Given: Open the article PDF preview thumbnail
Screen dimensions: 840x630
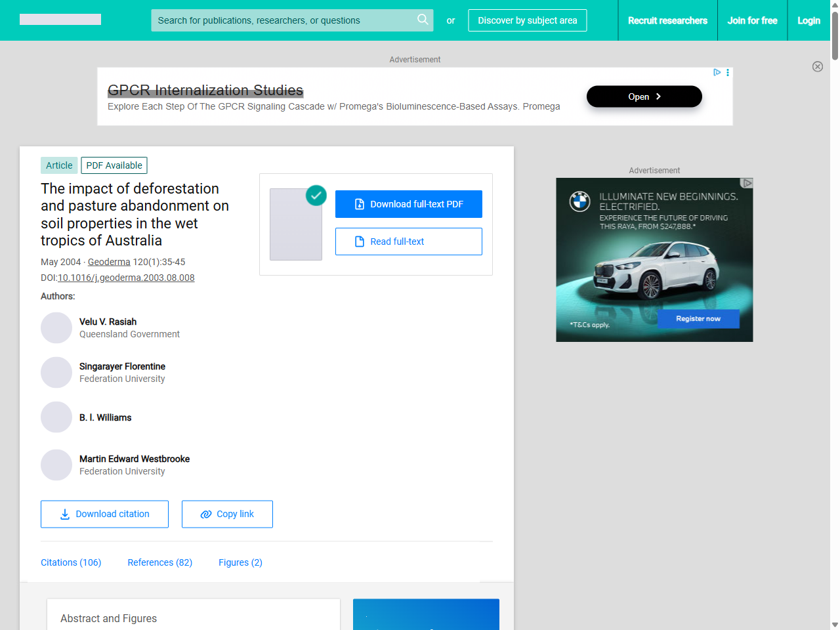Looking at the screenshot, I should pyautogui.click(x=296, y=224).
